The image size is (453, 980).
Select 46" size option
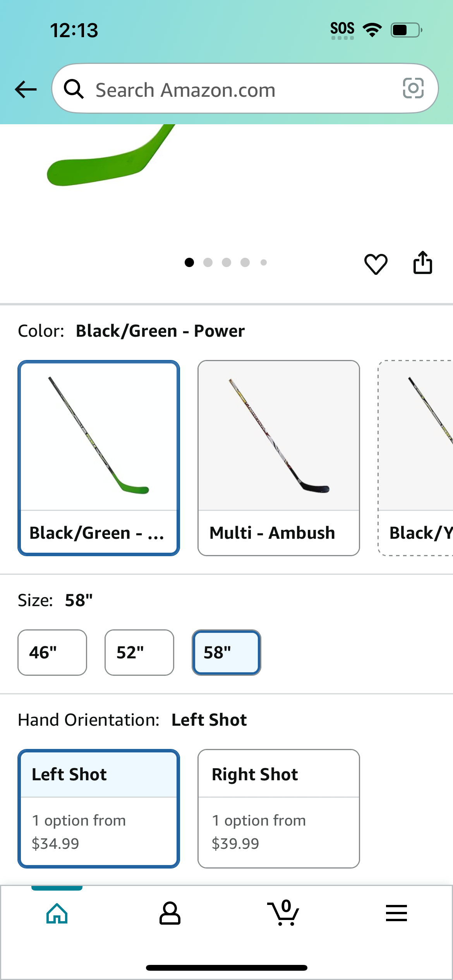(52, 653)
